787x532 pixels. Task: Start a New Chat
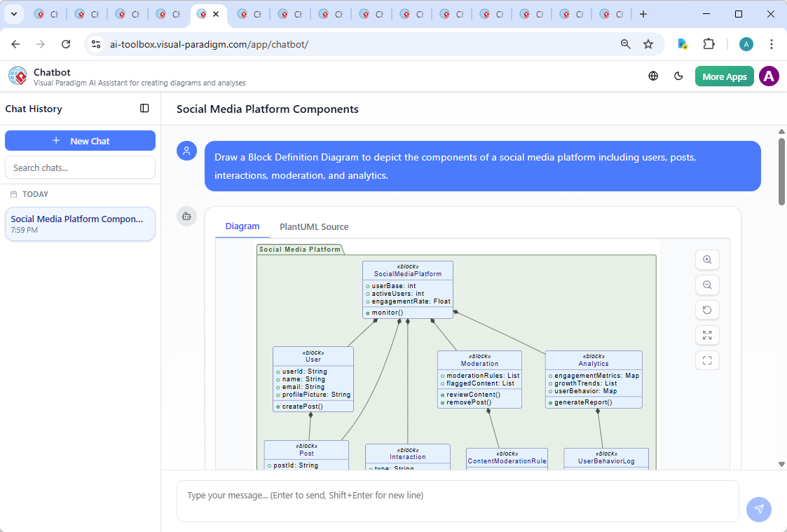pyautogui.click(x=80, y=140)
